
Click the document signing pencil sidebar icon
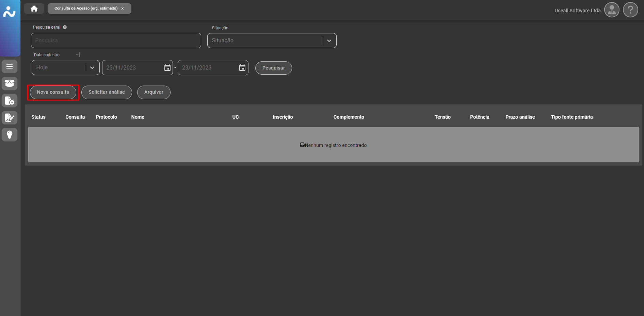10,118
